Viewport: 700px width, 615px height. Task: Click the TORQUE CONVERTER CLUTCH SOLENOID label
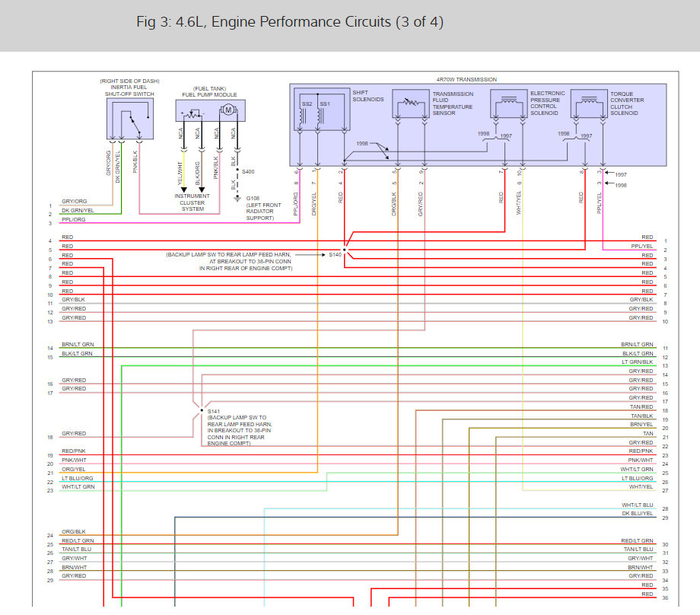(627, 104)
